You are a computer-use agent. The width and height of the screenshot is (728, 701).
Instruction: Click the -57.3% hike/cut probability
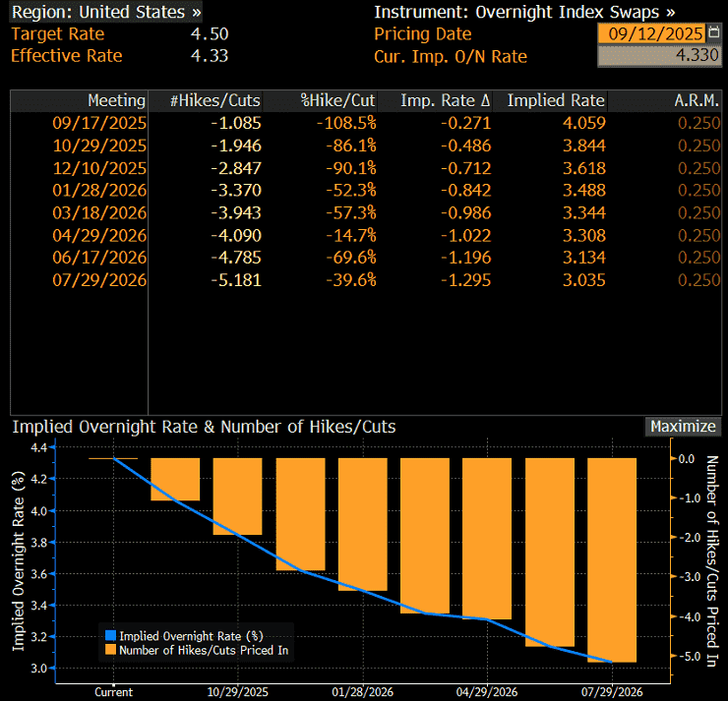(x=350, y=213)
